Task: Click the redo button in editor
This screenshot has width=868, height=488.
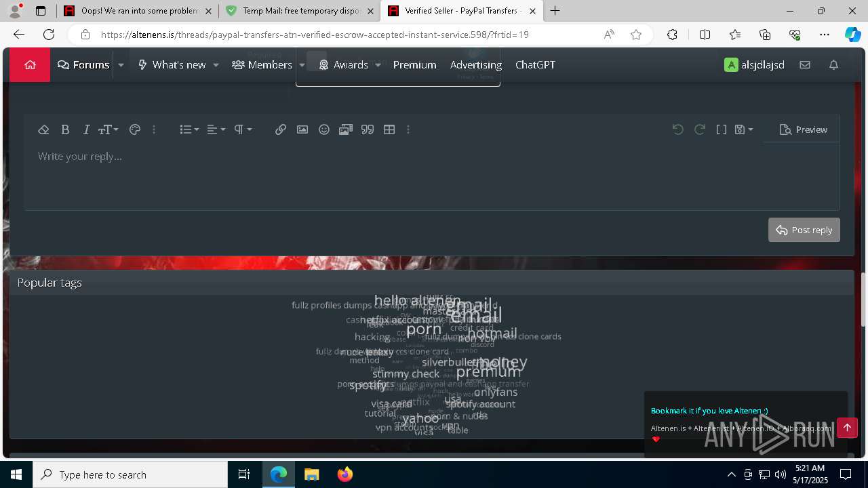Action: [700, 129]
